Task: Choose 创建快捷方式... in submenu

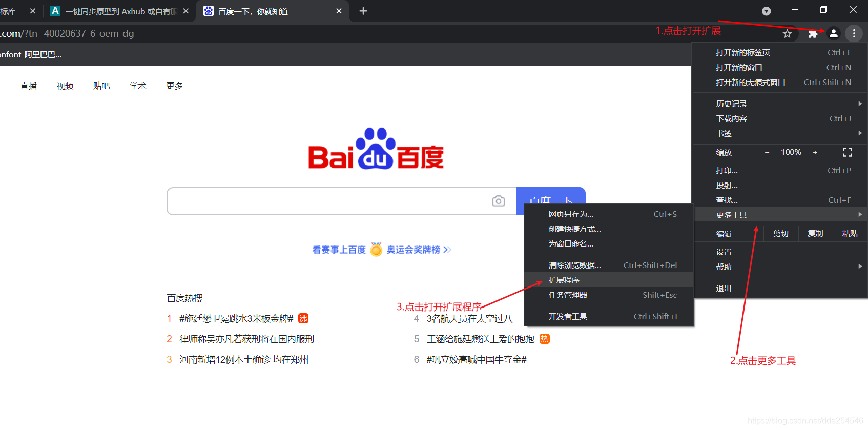Action: point(609,229)
